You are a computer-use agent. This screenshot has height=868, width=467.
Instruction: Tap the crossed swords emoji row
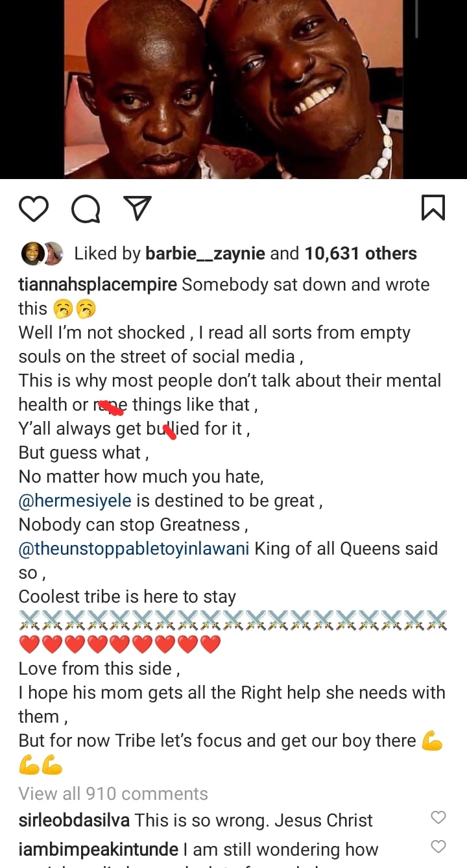click(x=233, y=620)
